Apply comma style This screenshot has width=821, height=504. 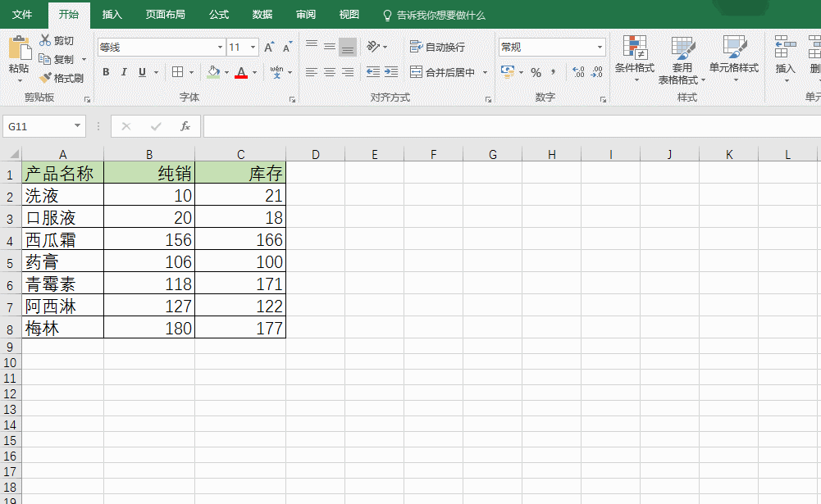point(554,72)
